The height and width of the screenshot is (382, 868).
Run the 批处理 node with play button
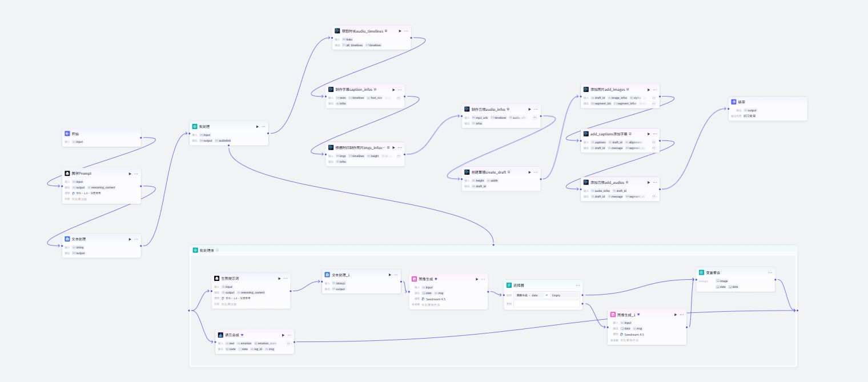point(257,127)
